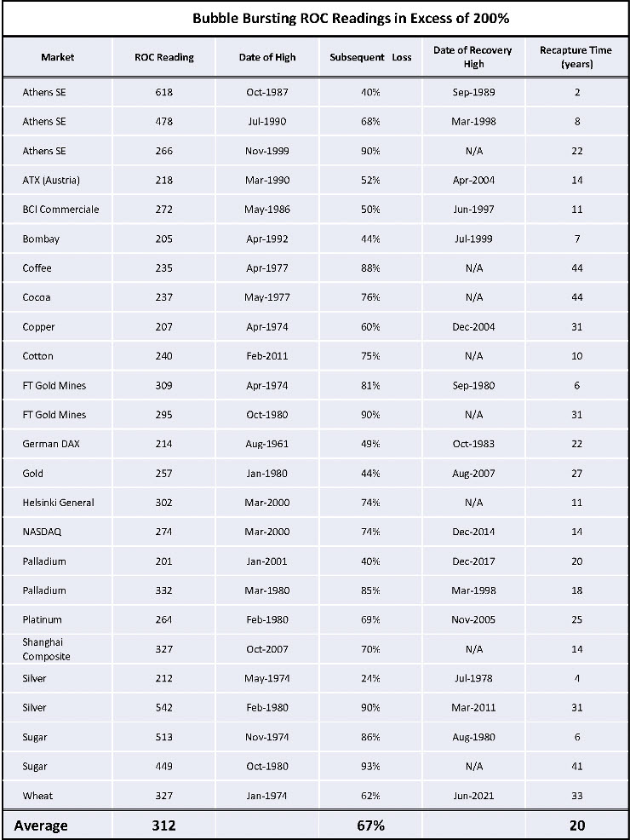This screenshot has width=630, height=840.
Task: Select the German DAX row label
Action: (x=50, y=444)
